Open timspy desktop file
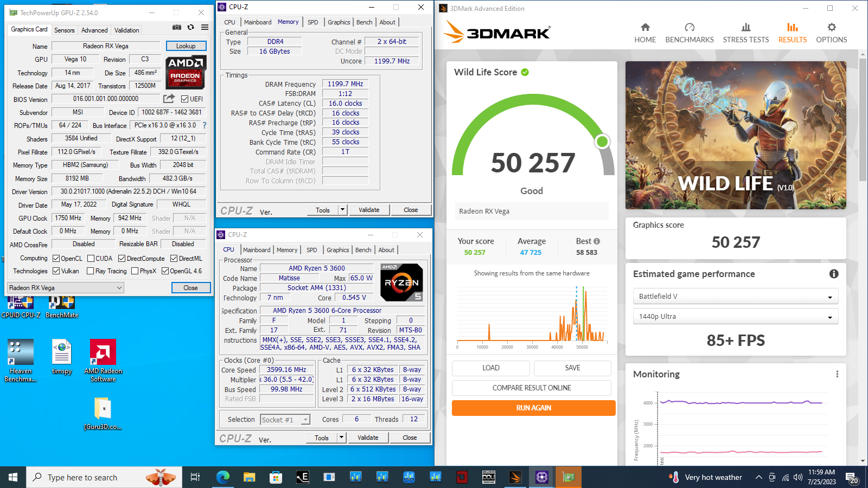This screenshot has width=868, height=488. pyautogui.click(x=62, y=357)
